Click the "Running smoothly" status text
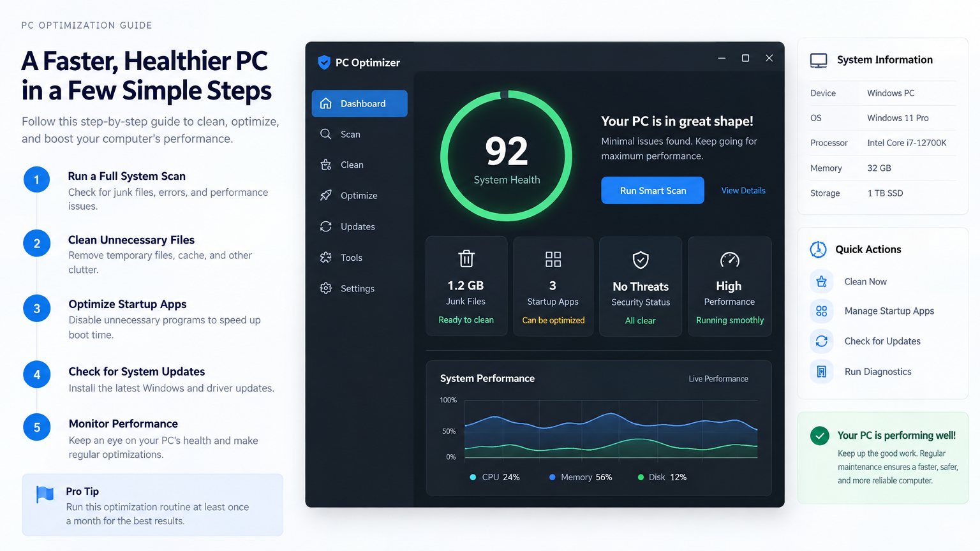Screen dimensions: 980x551 730,320
